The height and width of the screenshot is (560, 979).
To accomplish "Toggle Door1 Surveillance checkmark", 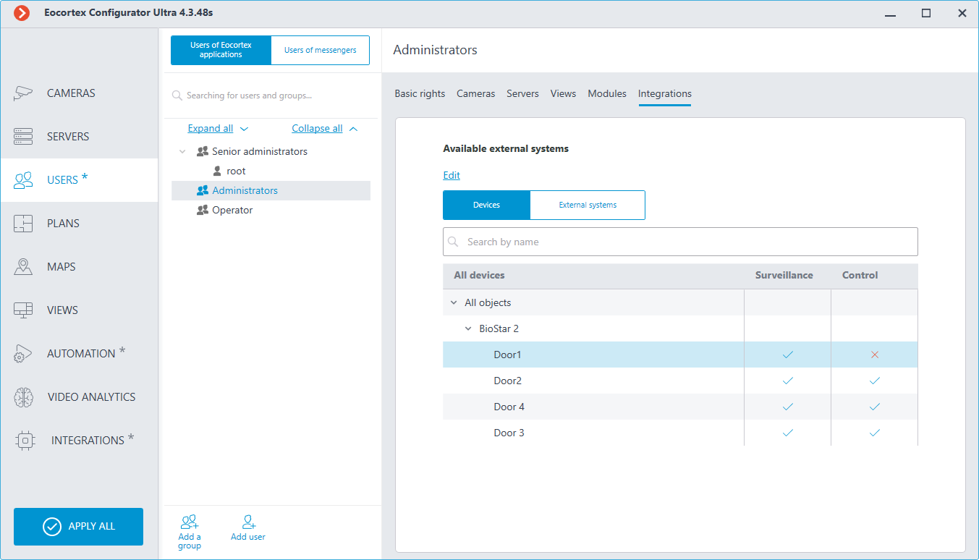I will (788, 355).
